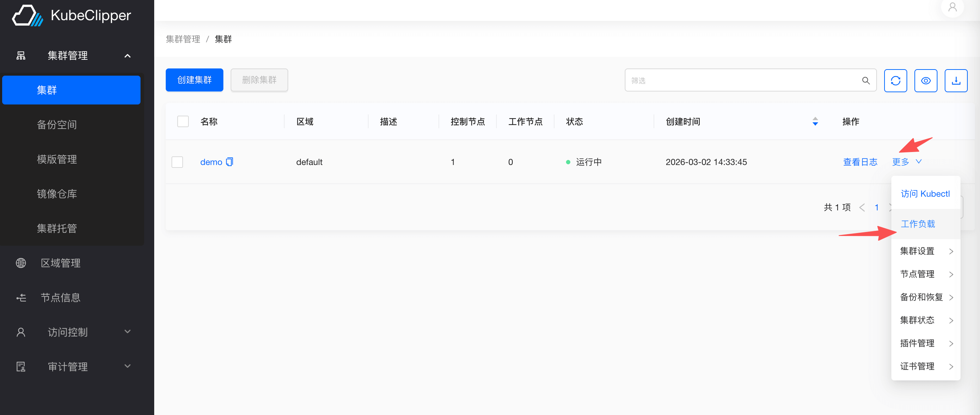Image resolution: width=980 pixels, height=415 pixels.
Task: Check the demo cluster row checkbox
Action: pos(177,162)
